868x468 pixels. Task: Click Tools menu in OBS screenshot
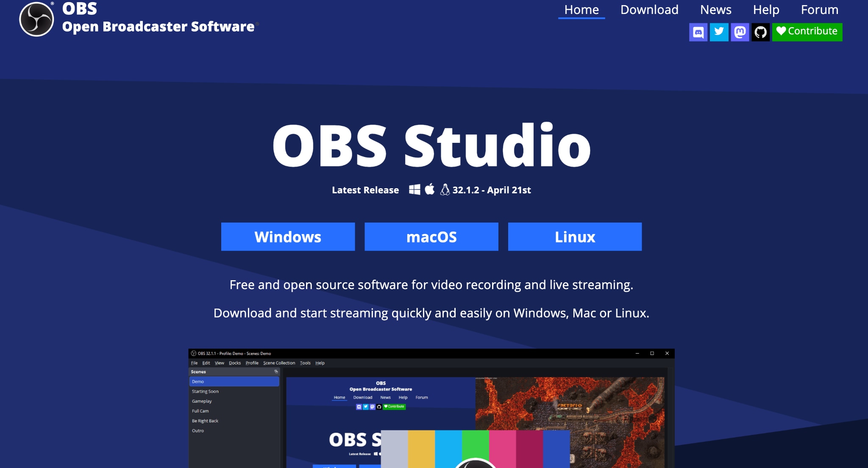tap(305, 363)
